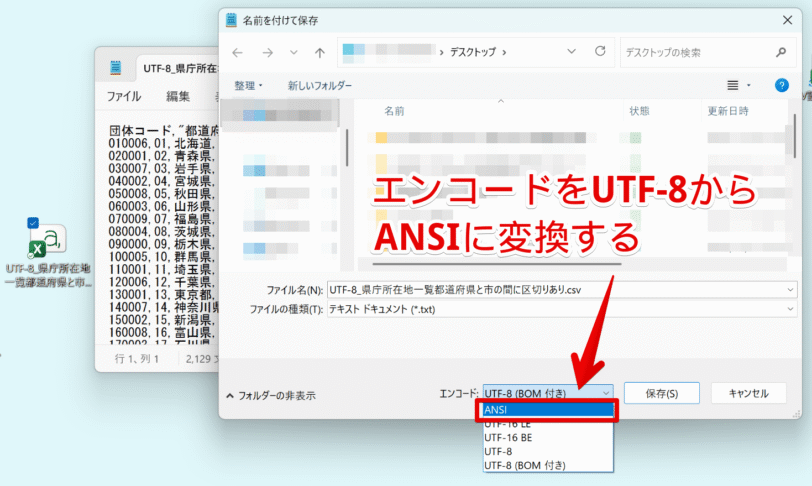Sort by 更新日時 column header

tap(728, 111)
